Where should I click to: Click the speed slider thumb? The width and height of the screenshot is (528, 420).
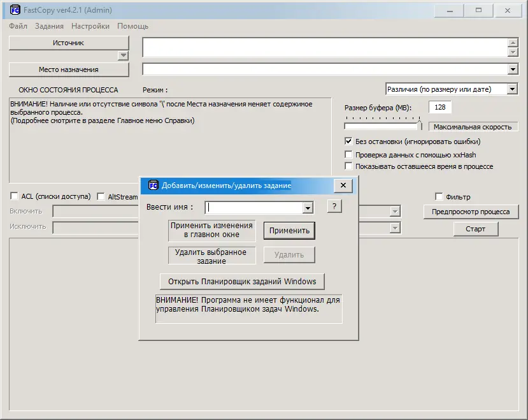point(420,125)
